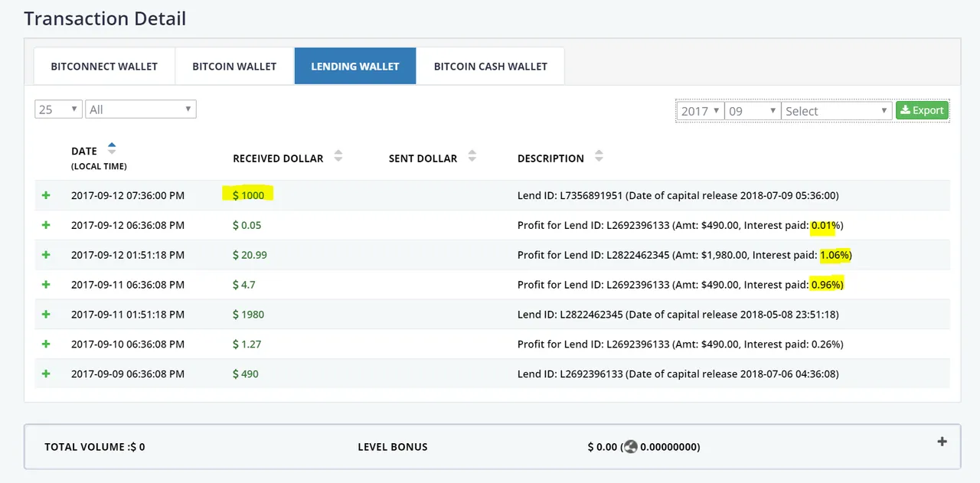Expand the 2017-09-09 06:36:08 PM row
This screenshot has width=980, height=483.
point(46,374)
